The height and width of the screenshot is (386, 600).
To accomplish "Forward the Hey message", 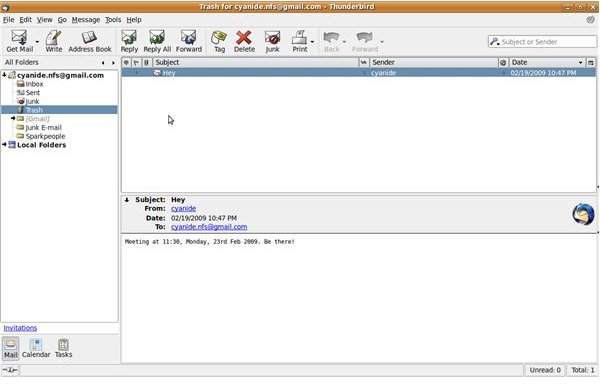I will coord(189,41).
